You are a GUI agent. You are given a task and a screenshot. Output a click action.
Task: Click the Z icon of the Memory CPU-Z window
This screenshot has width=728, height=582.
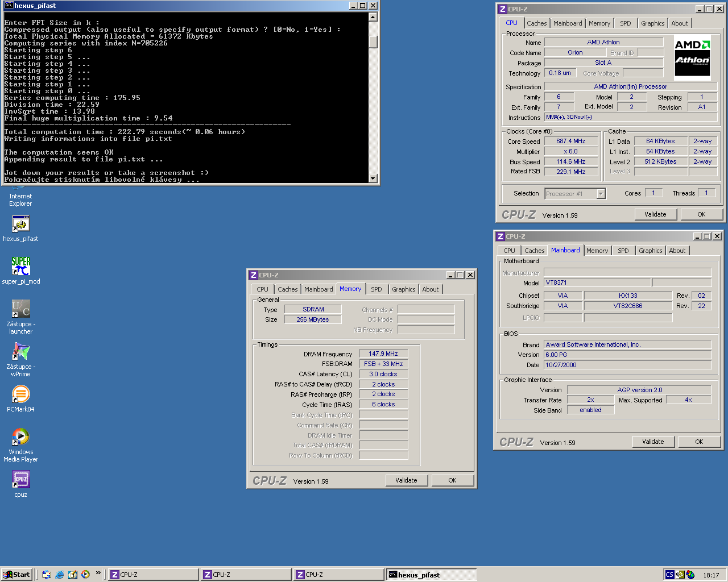tap(254, 275)
